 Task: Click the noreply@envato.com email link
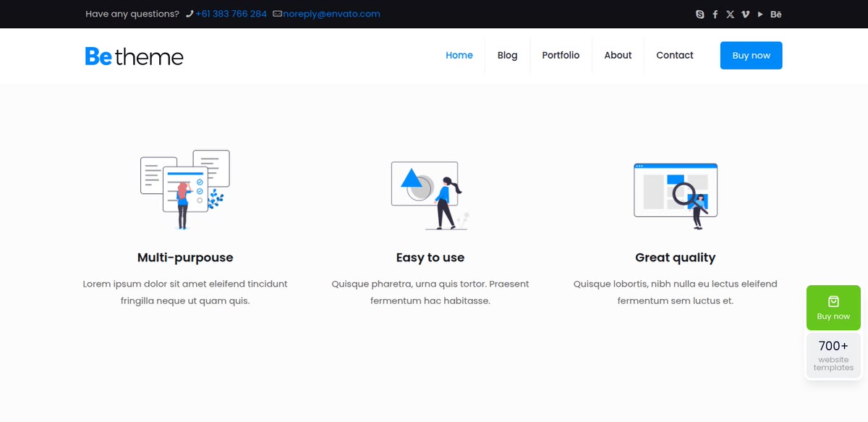pyautogui.click(x=331, y=14)
